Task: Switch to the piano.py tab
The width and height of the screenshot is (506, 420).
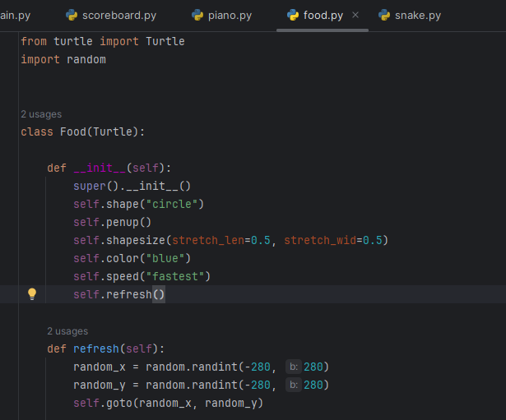Action: pos(221,15)
